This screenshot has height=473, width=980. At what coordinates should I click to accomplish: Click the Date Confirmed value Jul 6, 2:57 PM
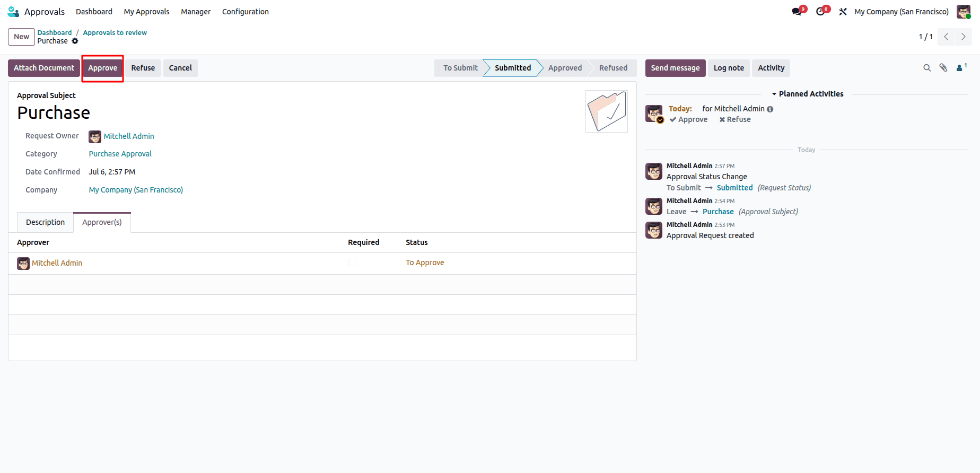pos(112,172)
